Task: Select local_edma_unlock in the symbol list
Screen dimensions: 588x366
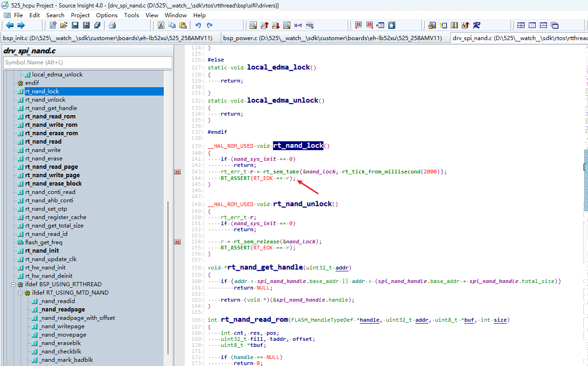Action: tap(57, 75)
